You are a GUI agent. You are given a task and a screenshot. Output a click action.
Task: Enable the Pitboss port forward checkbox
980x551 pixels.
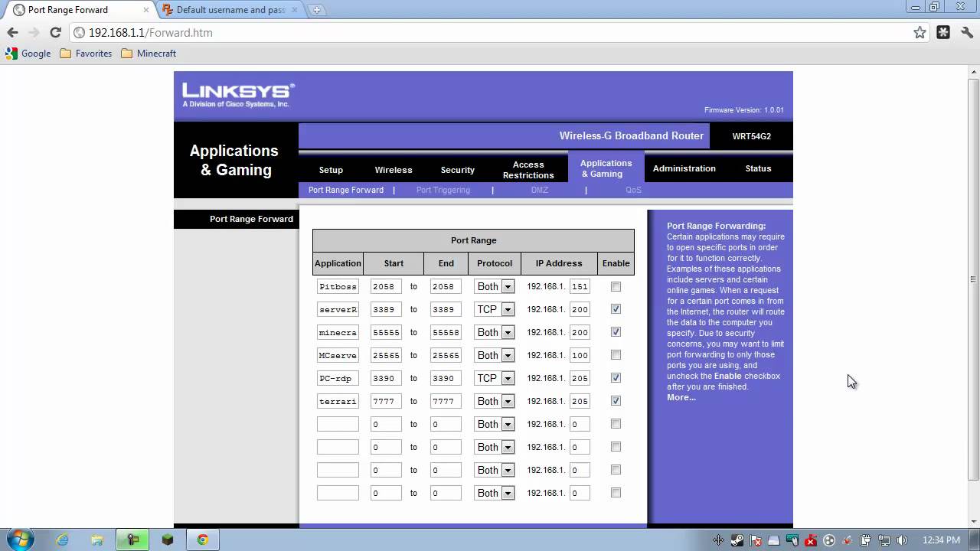tap(616, 286)
